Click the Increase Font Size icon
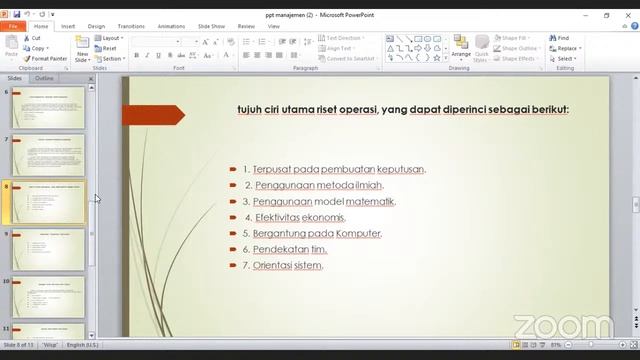This screenshot has width=640, height=360. point(205,42)
